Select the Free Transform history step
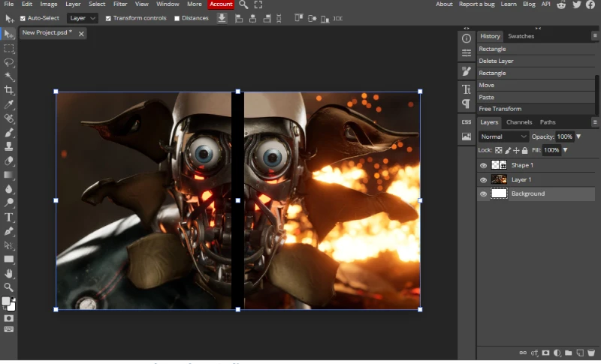The height and width of the screenshot is (364, 601). [536, 109]
